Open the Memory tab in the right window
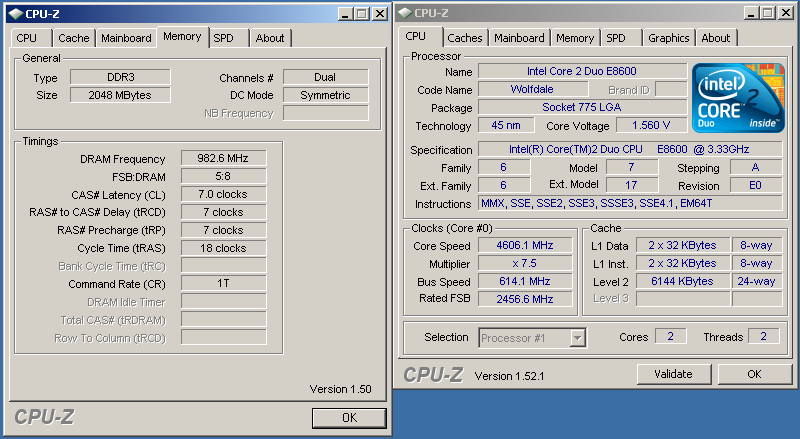 click(575, 38)
